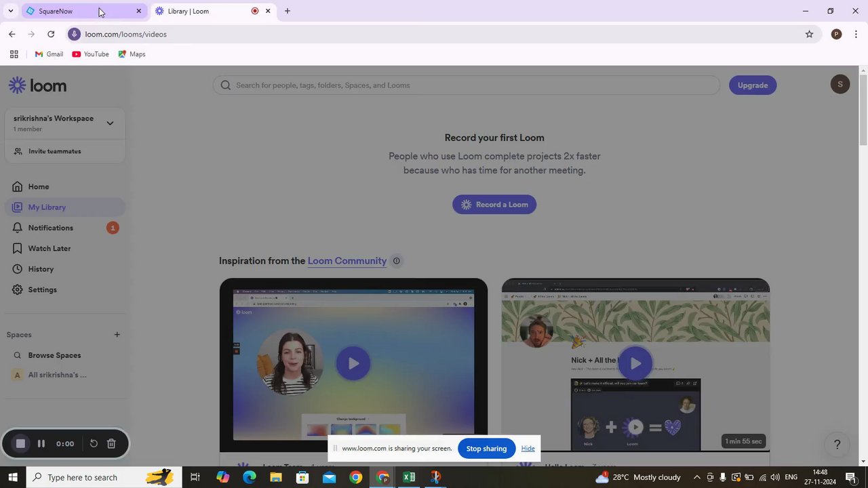Viewport: 868px width, 488px height.
Task: Click Browse Spaces
Action: point(54,355)
